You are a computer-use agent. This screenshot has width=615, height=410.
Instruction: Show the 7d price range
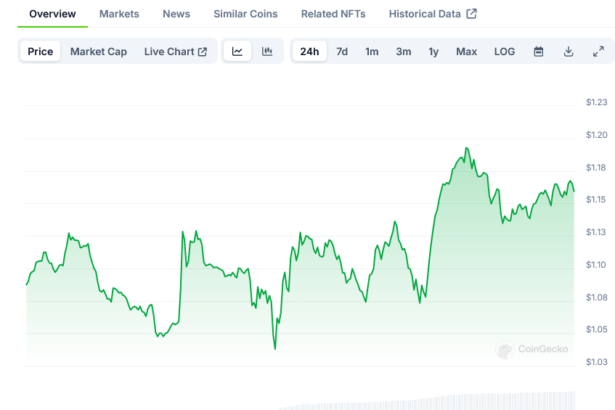[x=342, y=52]
